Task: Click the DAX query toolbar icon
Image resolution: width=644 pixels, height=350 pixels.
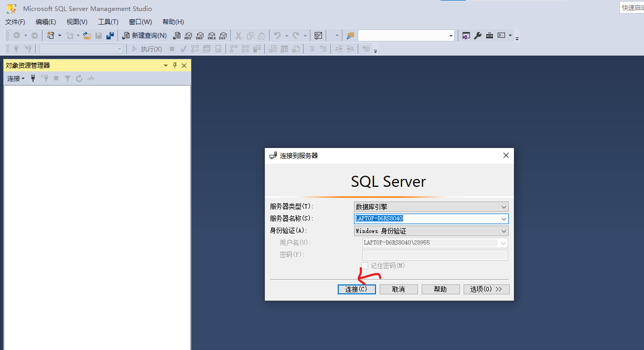Action: [223, 35]
